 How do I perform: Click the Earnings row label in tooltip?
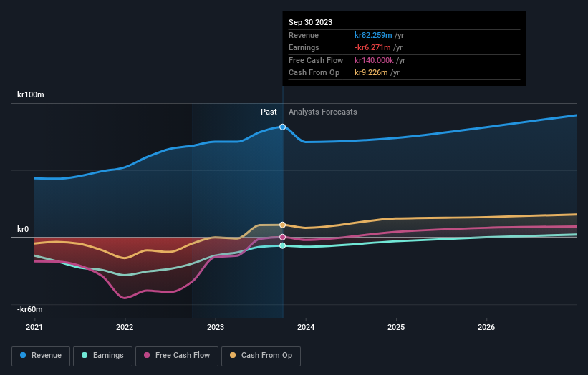click(304, 47)
